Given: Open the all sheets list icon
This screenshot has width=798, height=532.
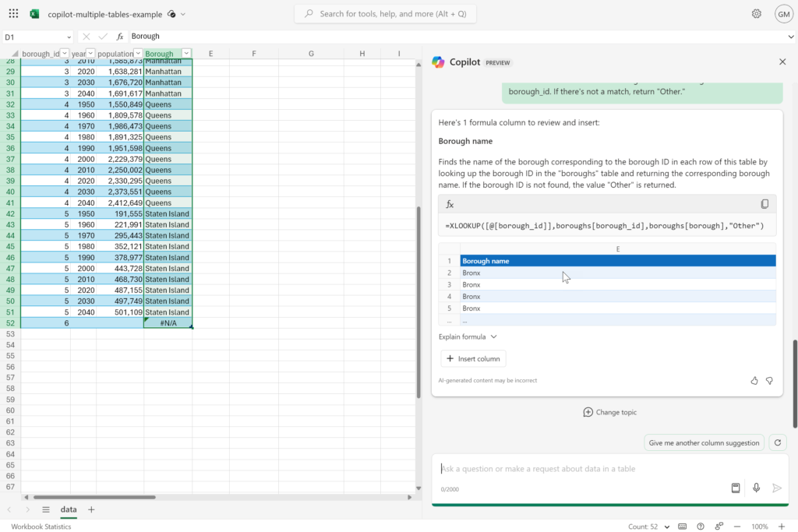Looking at the screenshot, I should click(46, 509).
